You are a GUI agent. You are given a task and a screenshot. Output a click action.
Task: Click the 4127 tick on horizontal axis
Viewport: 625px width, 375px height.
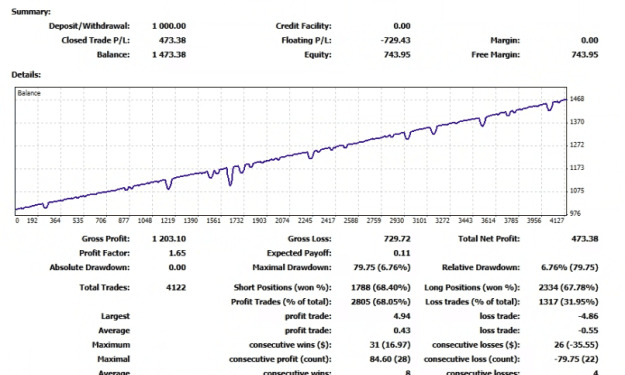pyautogui.click(x=556, y=220)
